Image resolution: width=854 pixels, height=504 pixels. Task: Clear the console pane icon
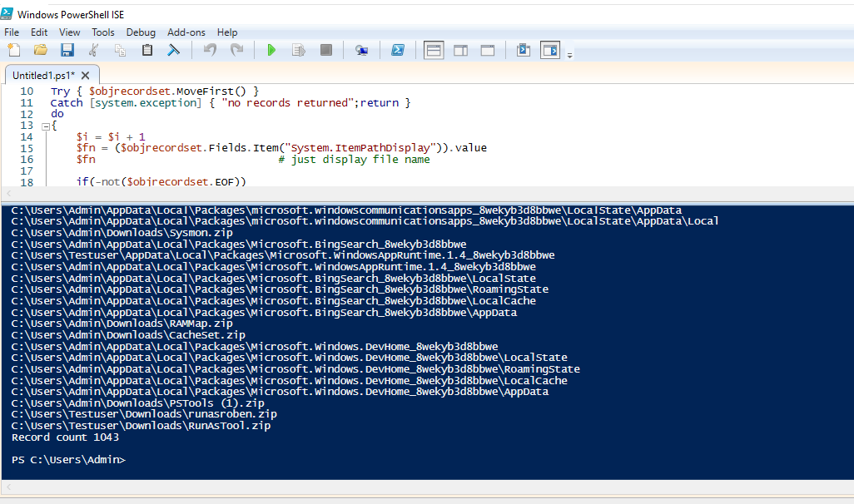point(174,51)
